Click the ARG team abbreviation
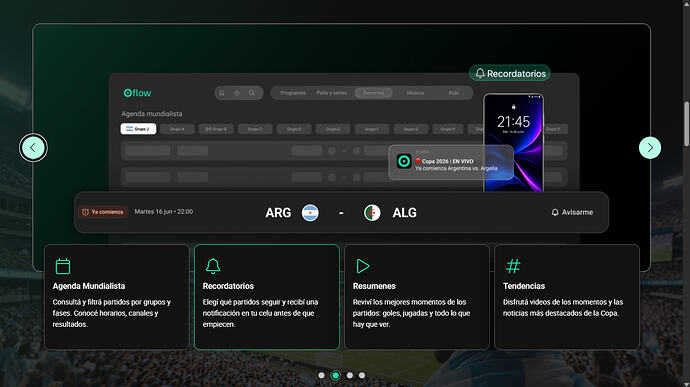The image size is (690, 387). point(278,213)
